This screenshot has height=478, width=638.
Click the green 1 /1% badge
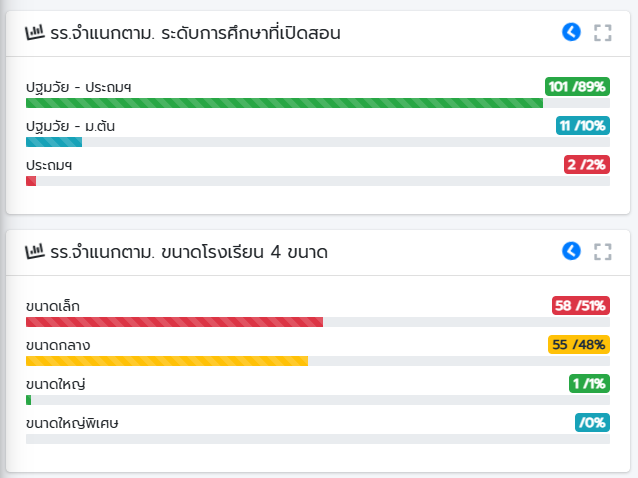click(x=589, y=384)
